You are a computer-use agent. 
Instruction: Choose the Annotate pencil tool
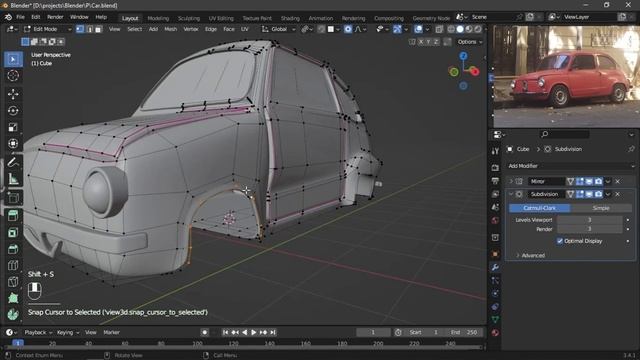tap(13, 162)
